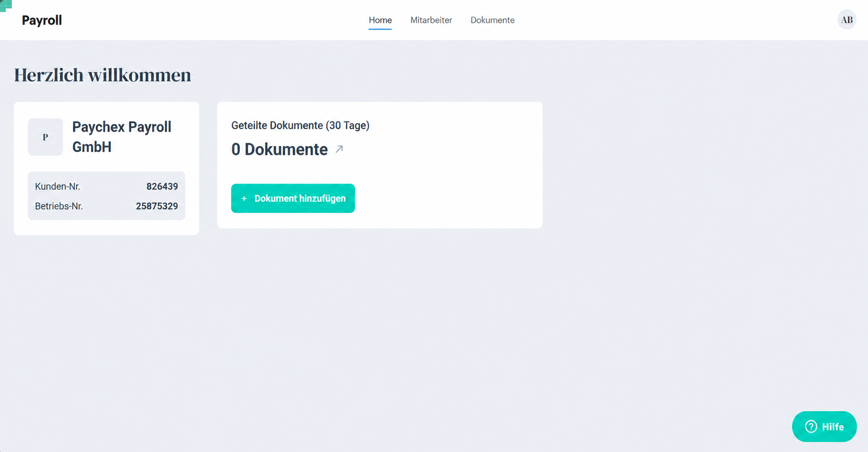Switch to the Home tab
Viewport: 868px width, 452px height.
tap(380, 20)
